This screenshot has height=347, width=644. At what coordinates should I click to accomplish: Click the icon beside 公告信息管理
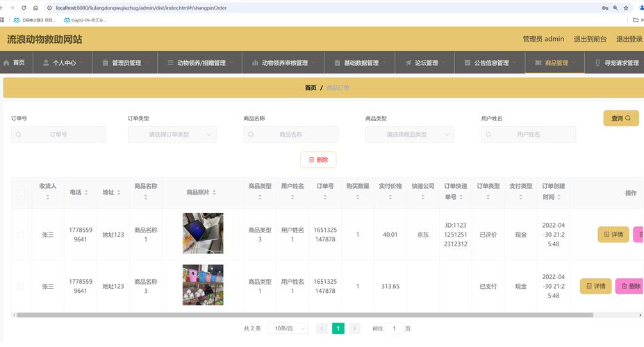click(x=468, y=62)
